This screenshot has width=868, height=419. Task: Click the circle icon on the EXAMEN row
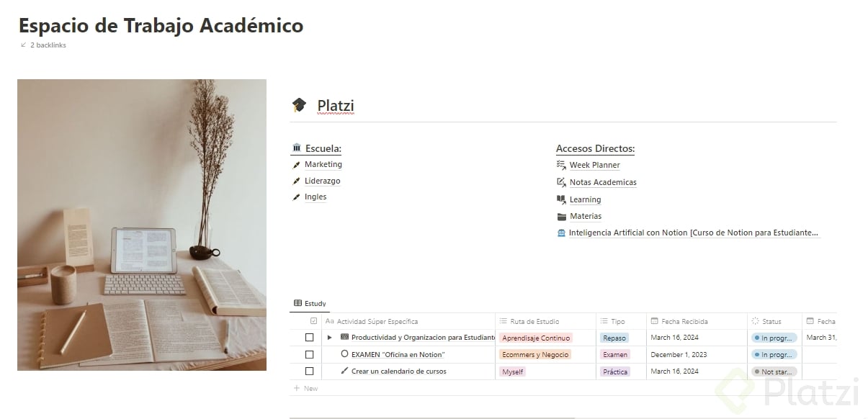point(344,354)
